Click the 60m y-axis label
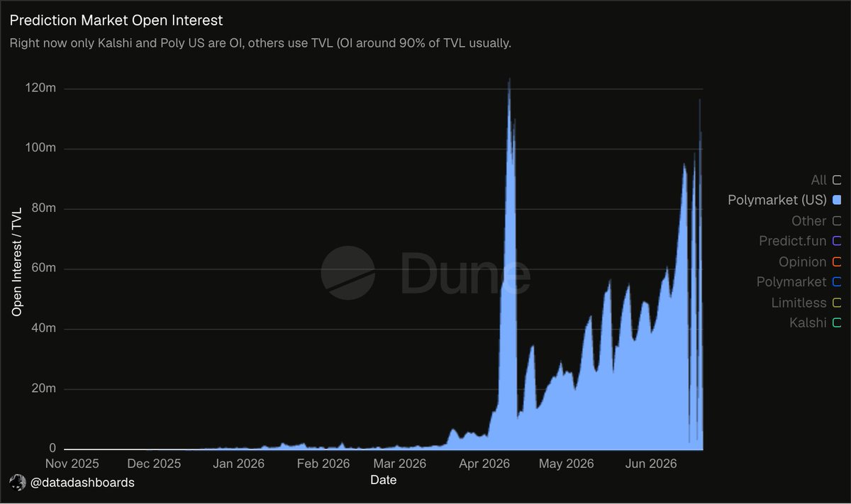Image resolution: width=851 pixels, height=504 pixels. tap(43, 269)
